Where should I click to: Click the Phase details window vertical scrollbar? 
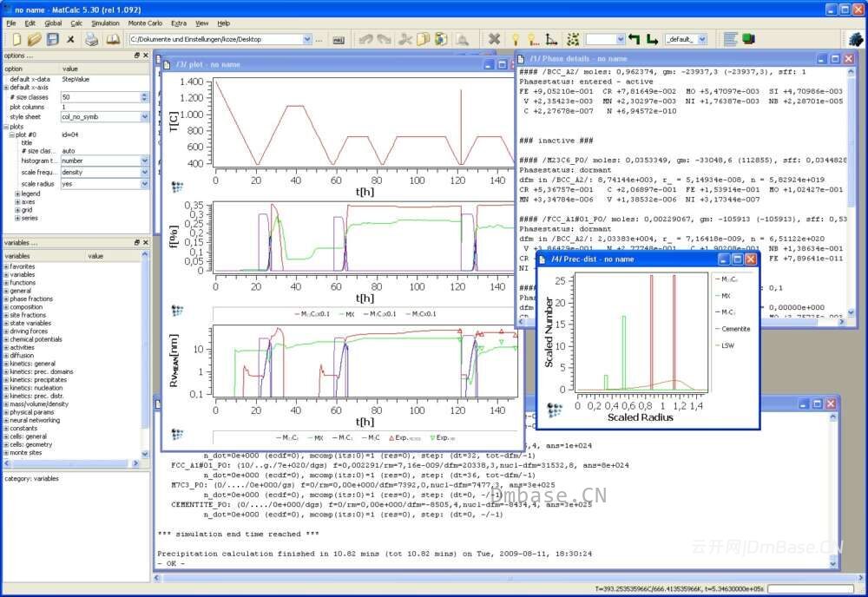coord(851,192)
